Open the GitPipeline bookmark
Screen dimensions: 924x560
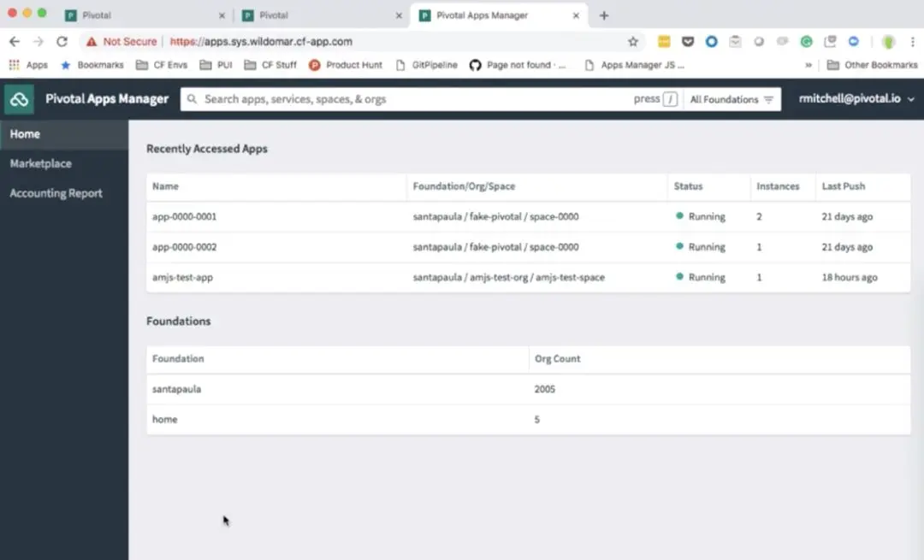427,65
